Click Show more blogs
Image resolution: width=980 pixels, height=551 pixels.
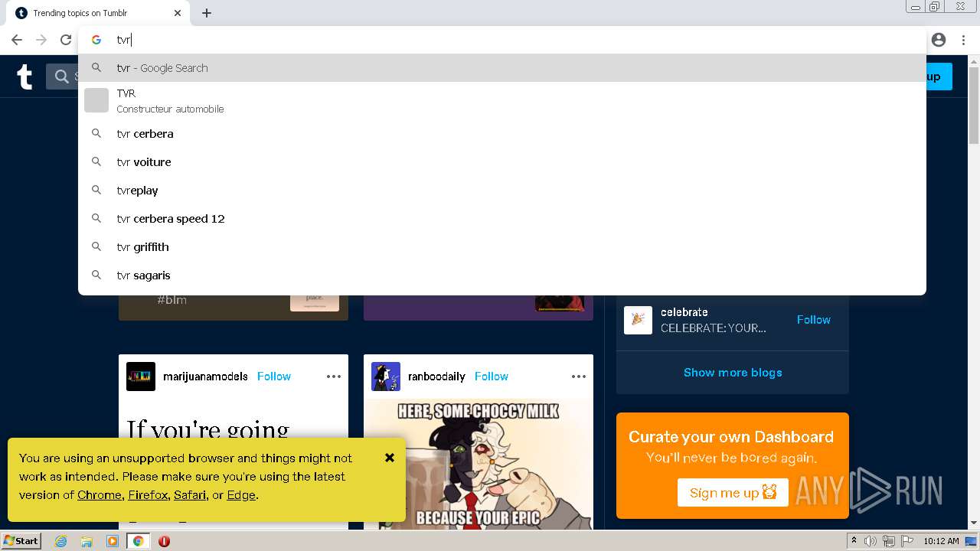coord(733,373)
